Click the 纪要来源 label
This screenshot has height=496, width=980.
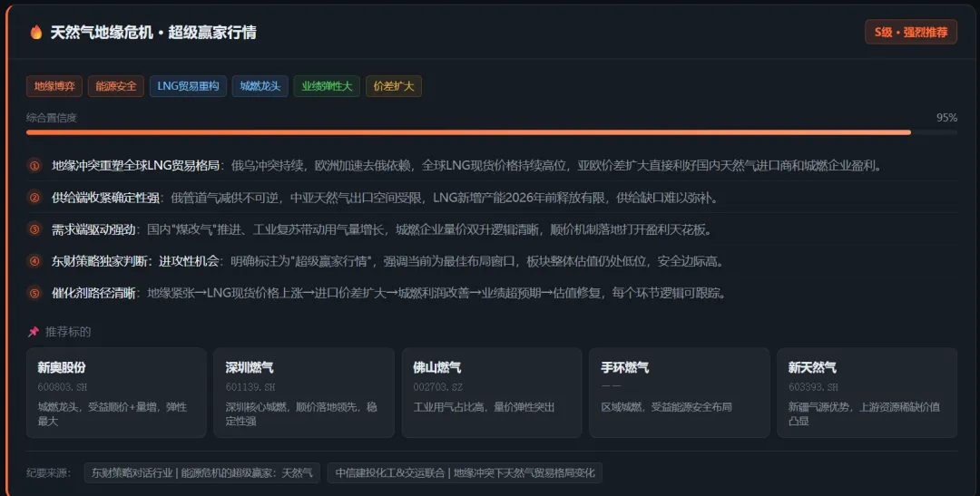tap(49, 473)
